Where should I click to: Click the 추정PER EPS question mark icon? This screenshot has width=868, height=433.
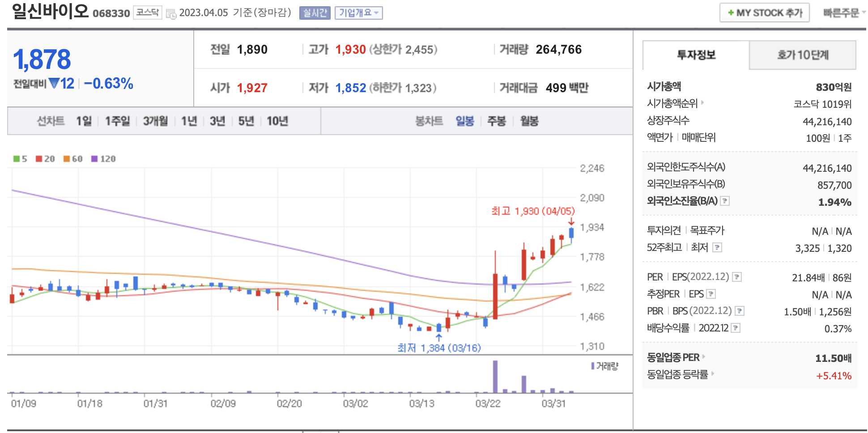tap(711, 294)
